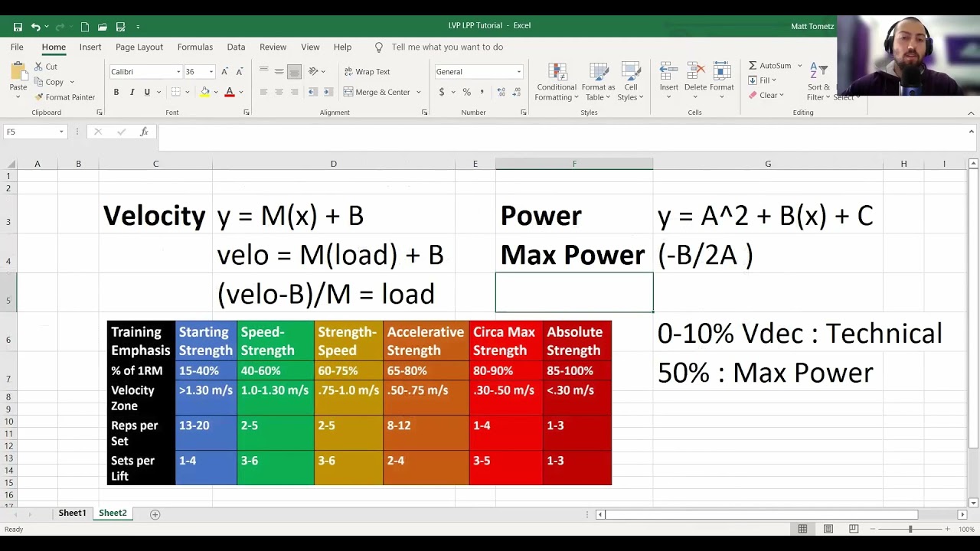The height and width of the screenshot is (551, 980).
Task: Switch to Sheet1 tab
Action: [73, 514]
